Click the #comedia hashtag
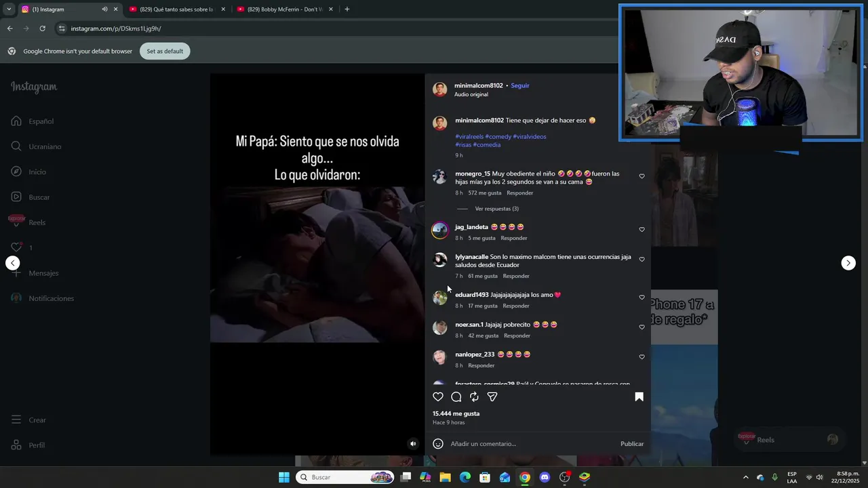This screenshot has height=488, width=868. [487, 145]
